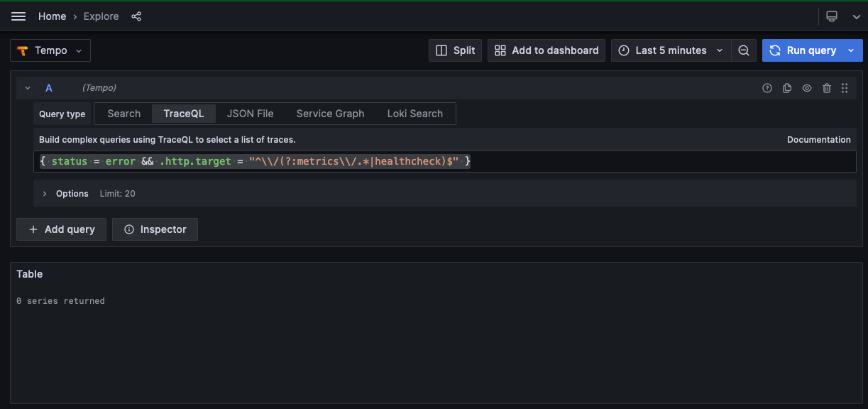Grab the drag handle of query A
This screenshot has height=409, width=868.
click(x=845, y=87)
